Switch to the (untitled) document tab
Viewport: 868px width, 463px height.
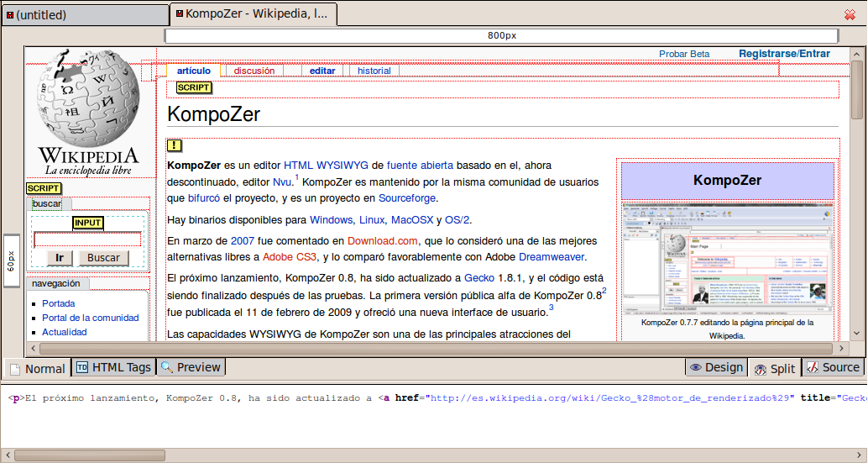[x=84, y=14]
